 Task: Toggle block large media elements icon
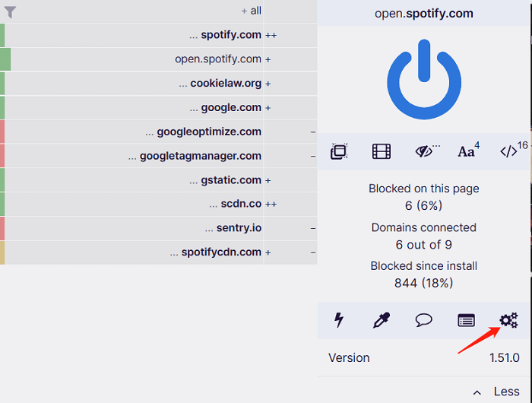382,151
